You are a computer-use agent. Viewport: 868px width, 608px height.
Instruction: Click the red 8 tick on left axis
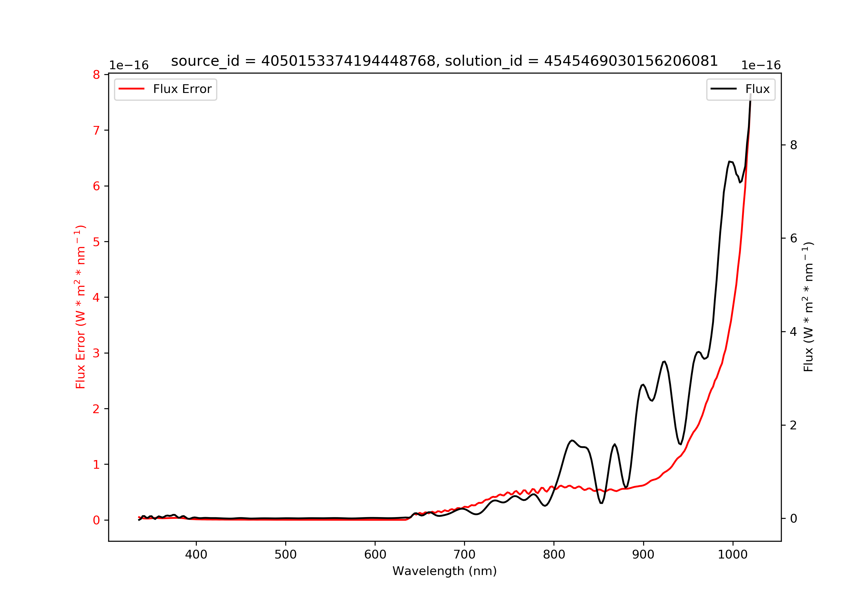tap(96, 75)
